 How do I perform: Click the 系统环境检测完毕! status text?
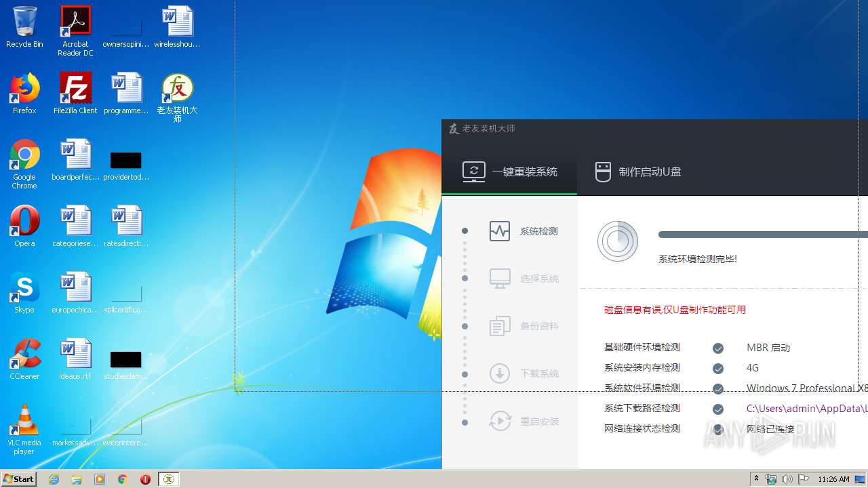click(x=697, y=259)
